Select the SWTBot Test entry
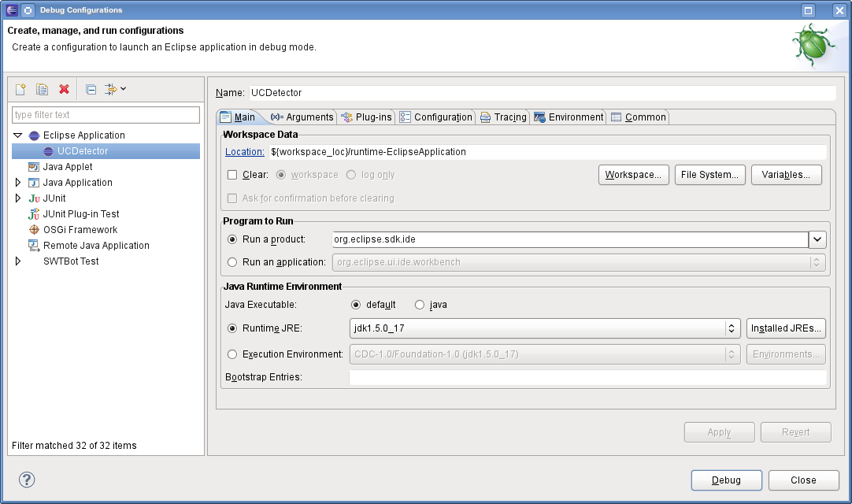The image size is (852, 504). pos(71,261)
